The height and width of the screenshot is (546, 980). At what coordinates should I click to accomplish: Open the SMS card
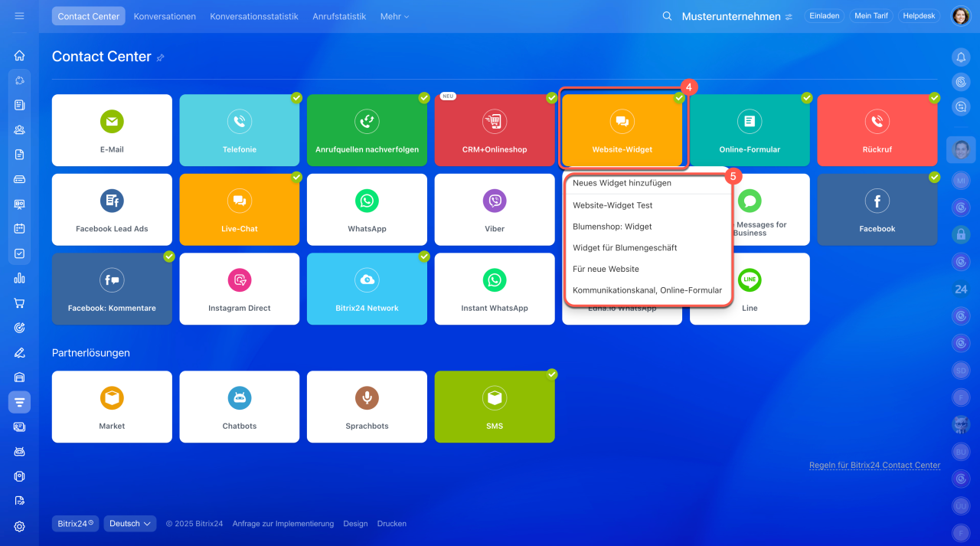(x=495, y=407)
